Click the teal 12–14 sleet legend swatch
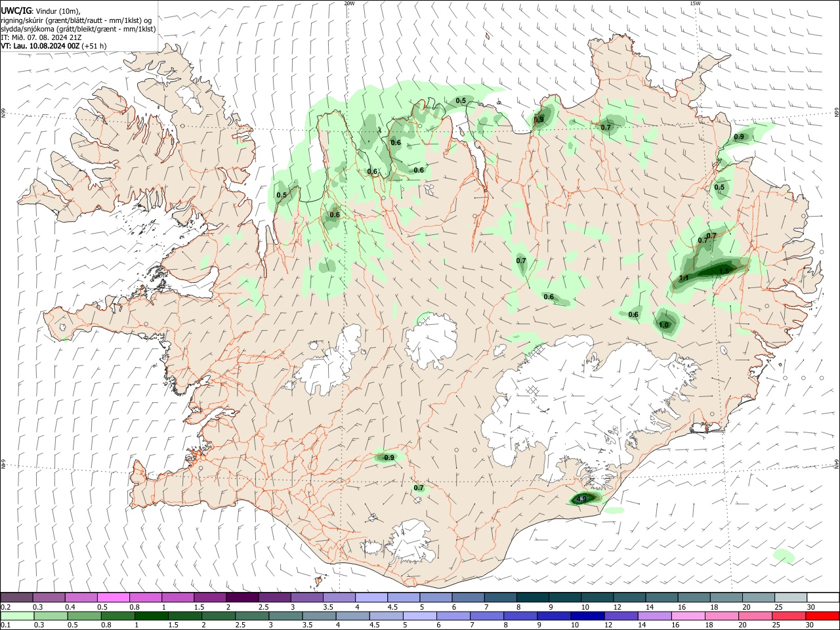Screen dimensions: 840x630 click(629, 598)
